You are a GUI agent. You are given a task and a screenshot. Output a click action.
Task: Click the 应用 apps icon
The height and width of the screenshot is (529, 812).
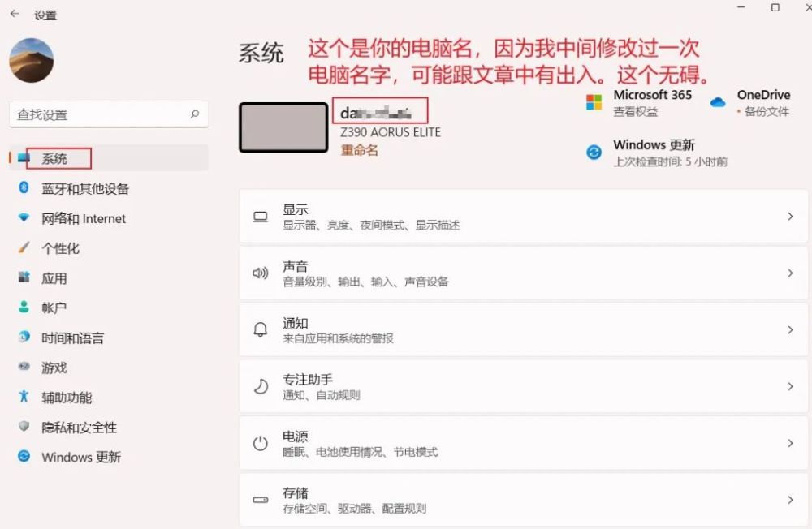(24, 277)
